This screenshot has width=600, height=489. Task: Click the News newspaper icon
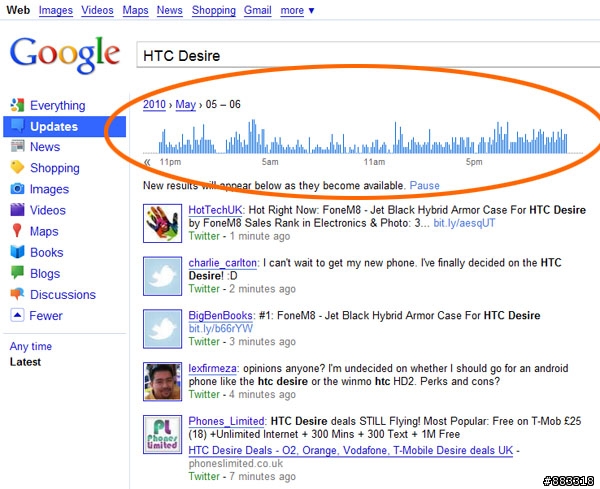pos(17,147)
